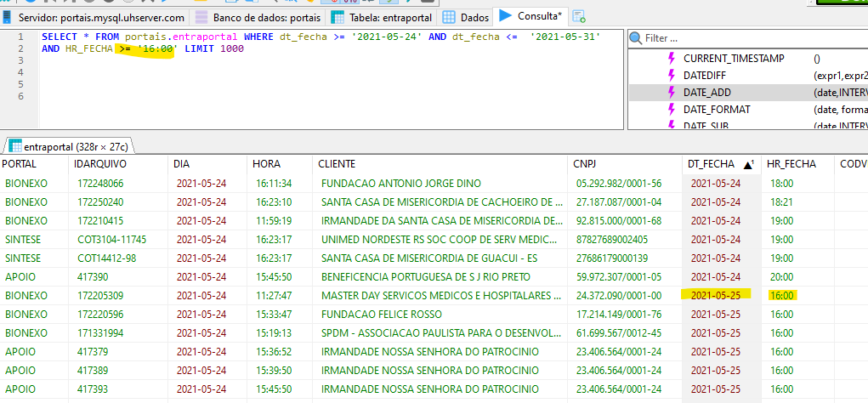This screenshot has width=868, height=403.
Task: Click client SANTA CASA DE MISERICORDIA DE GUACUI - ES
Action: [440, 258]
